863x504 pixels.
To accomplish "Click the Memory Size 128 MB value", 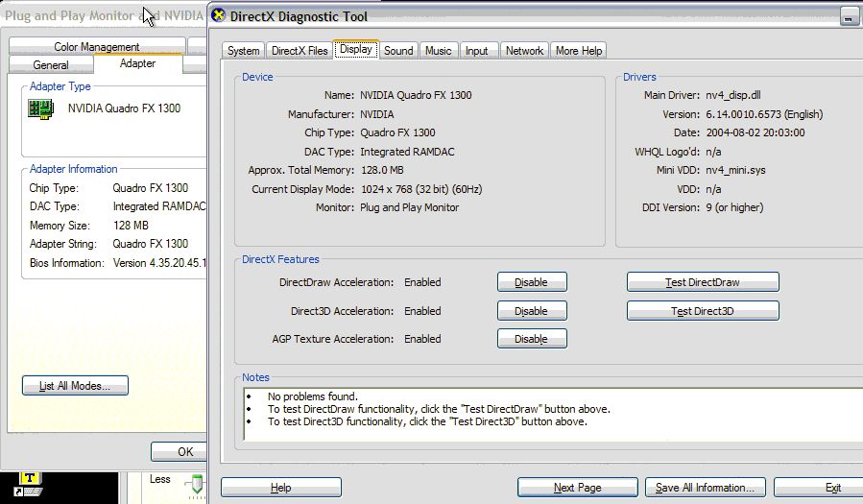I will (131, 226).
